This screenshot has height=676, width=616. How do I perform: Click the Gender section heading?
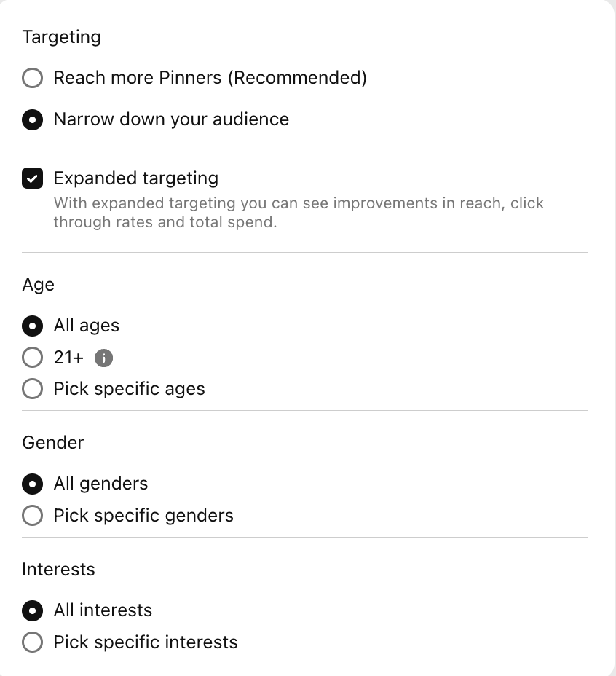click(x=53, y=443)
